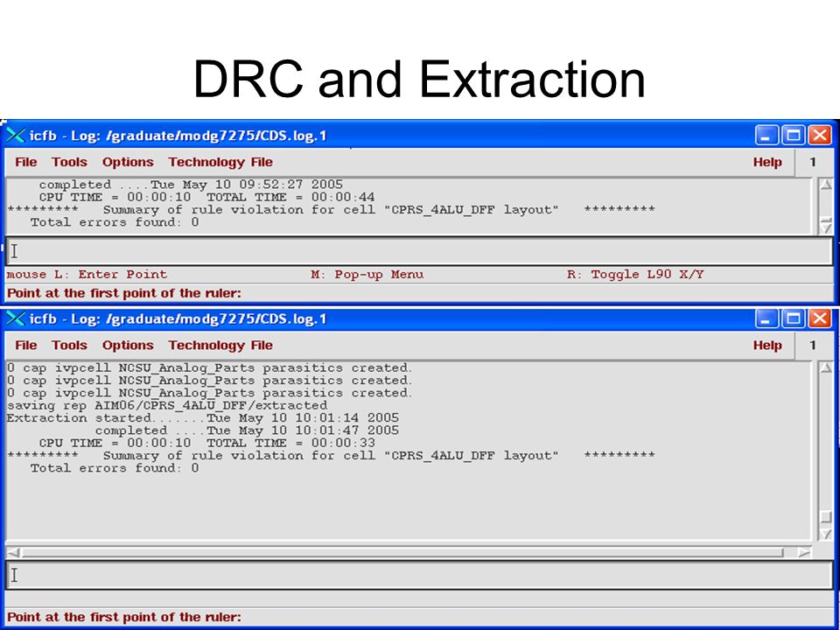The height and width of the screenshot is (630, 840).
Task: Click scroll up arrow in lower log window
Action: tap(825, 368)
